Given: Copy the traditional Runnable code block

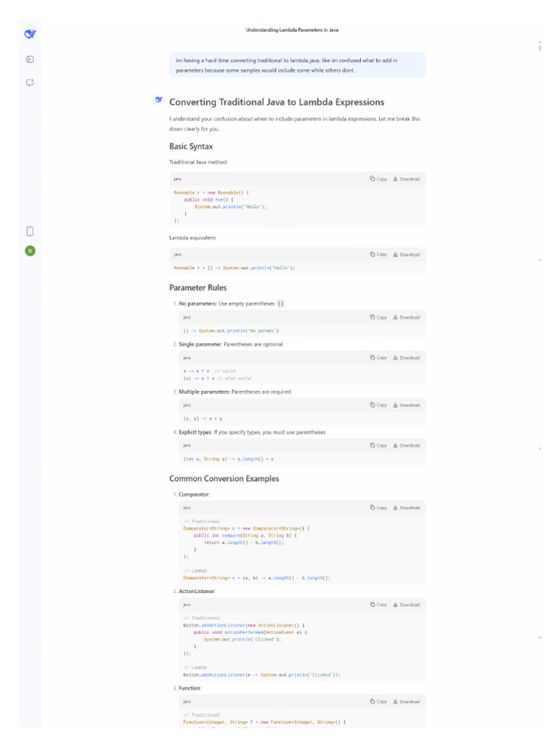Looking at the screenshot, I should [378, 179].
